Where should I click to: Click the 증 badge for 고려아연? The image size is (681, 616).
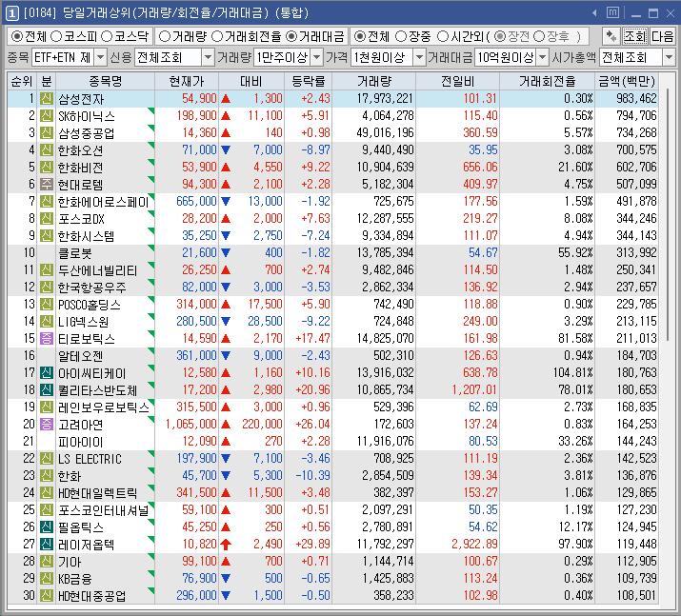click(47, 424)
